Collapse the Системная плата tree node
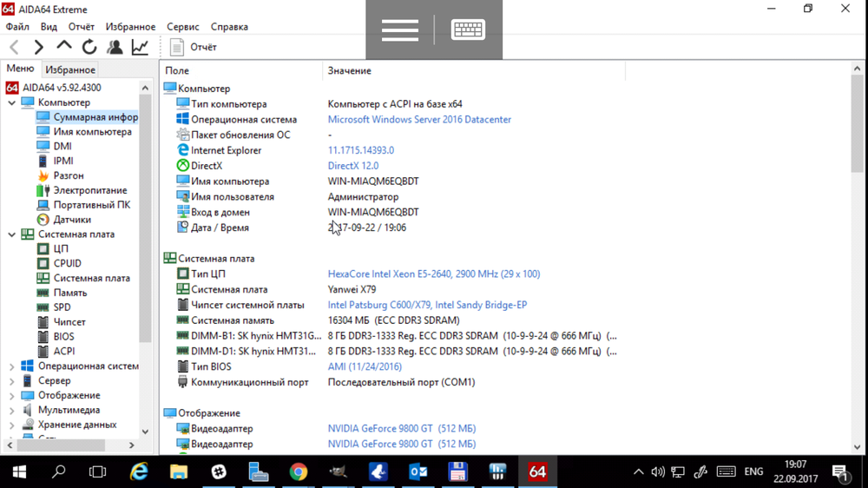This screenshot has width=868, height=488. click(12, 234)
